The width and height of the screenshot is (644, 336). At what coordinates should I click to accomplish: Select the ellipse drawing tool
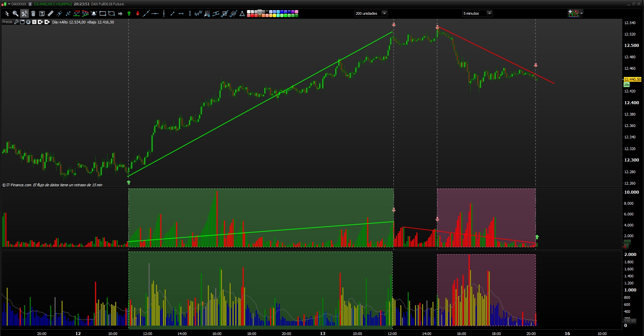click(111, 13)
